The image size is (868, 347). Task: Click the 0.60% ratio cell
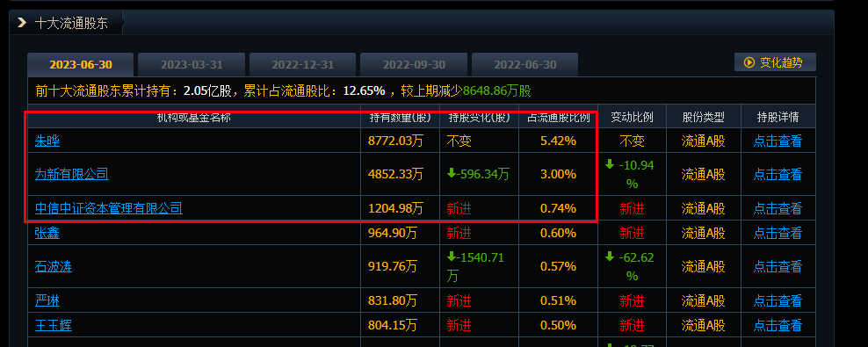coord(558,233)
